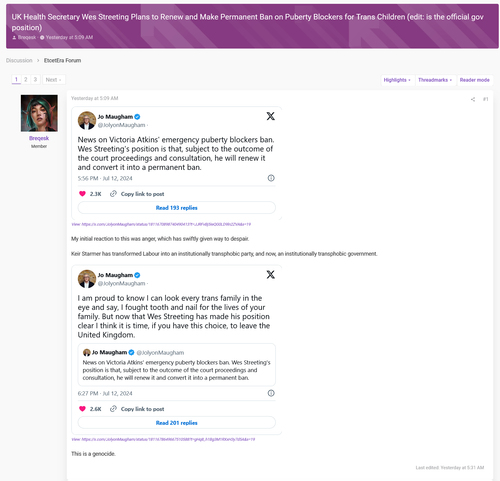Open the first tweet's source URL link

(x=161, y=224)
